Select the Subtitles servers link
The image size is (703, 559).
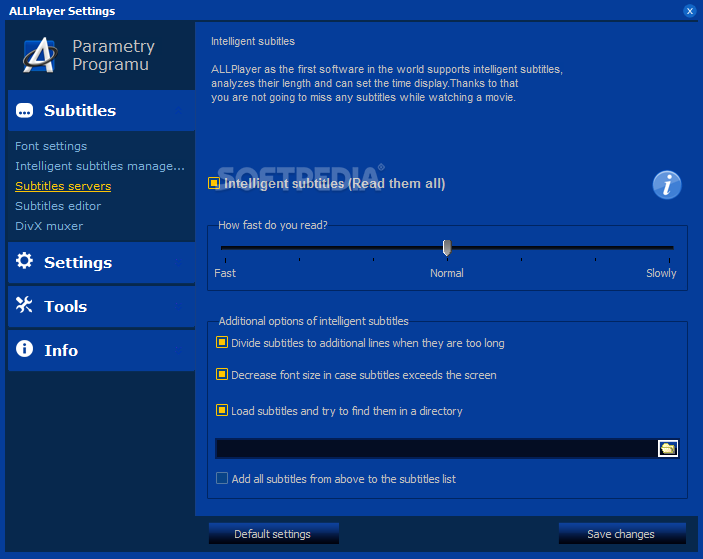[63, 186]
